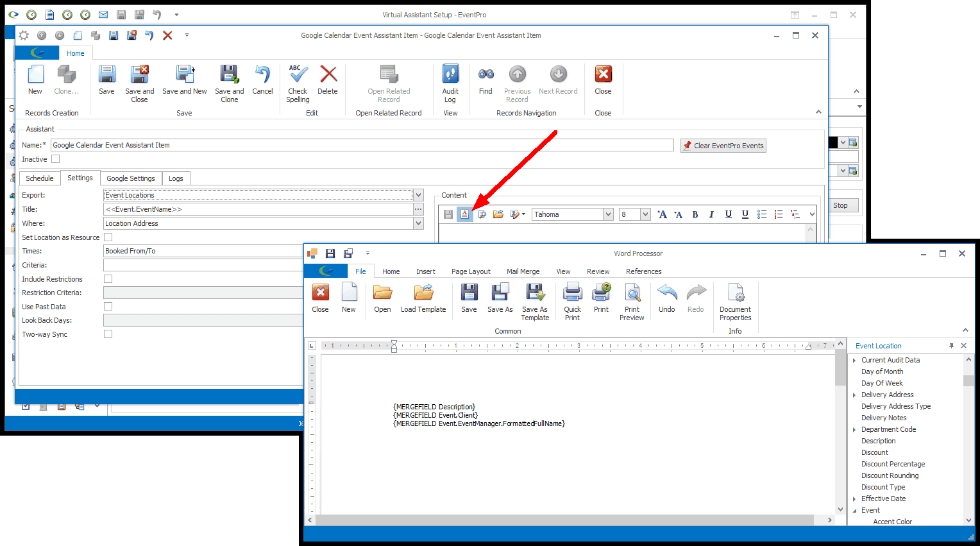
Task: Click the Name input field
Action: click(x=362, y=145)
